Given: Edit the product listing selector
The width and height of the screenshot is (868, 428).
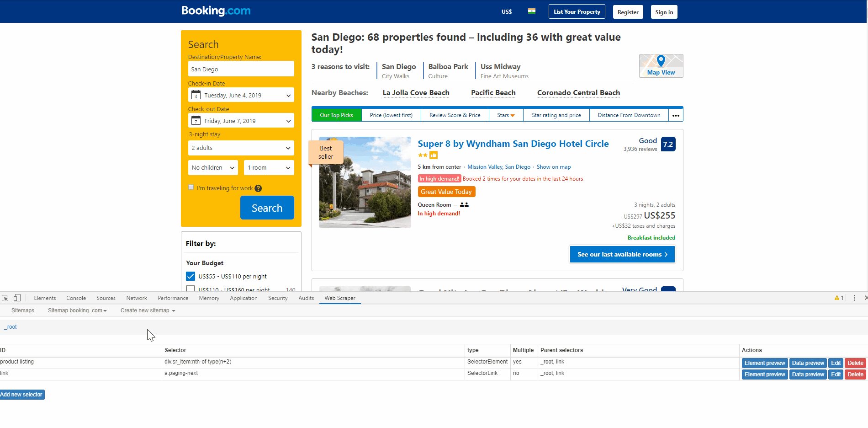Looking at the screenshot, I should (836, 363).
